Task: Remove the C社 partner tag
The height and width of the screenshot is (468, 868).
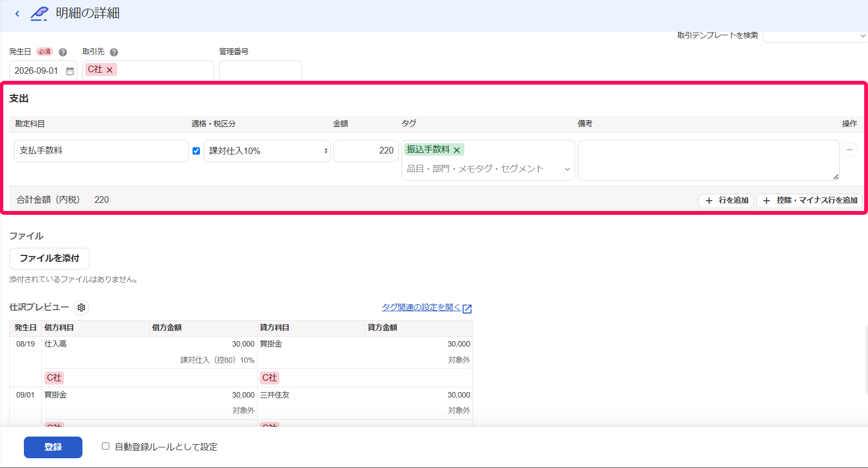Action: [x=110, y=70]
